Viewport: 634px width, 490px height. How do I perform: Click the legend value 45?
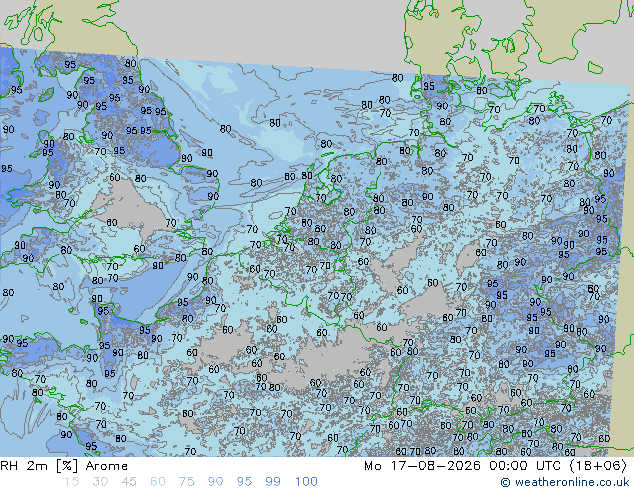click(x=129, y=482)
